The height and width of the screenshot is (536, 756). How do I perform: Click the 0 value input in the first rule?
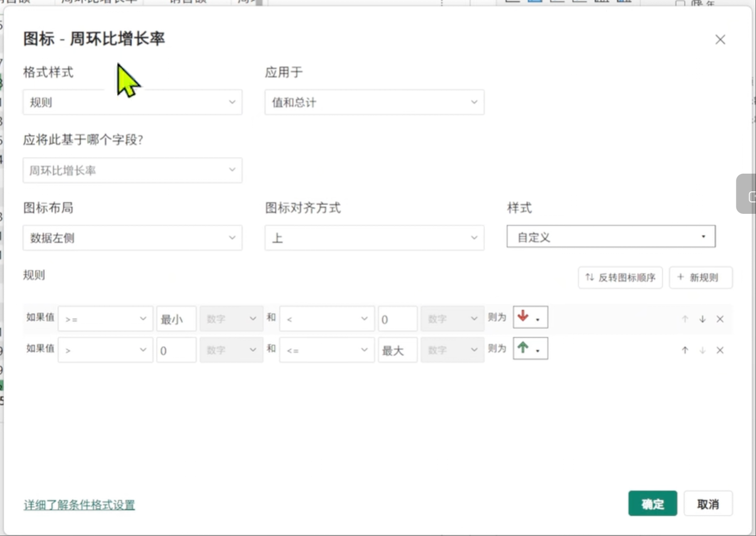click(x=397, y=318)
